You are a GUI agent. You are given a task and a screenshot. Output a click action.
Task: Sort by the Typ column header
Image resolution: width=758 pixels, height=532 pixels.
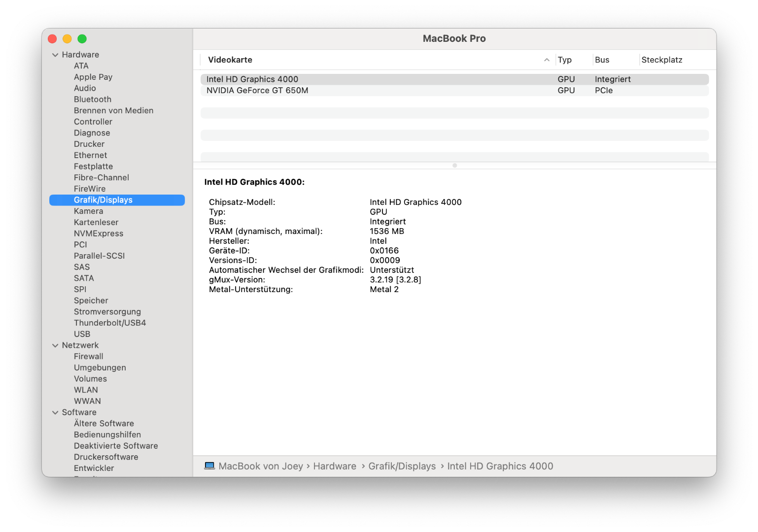[565, 60]
